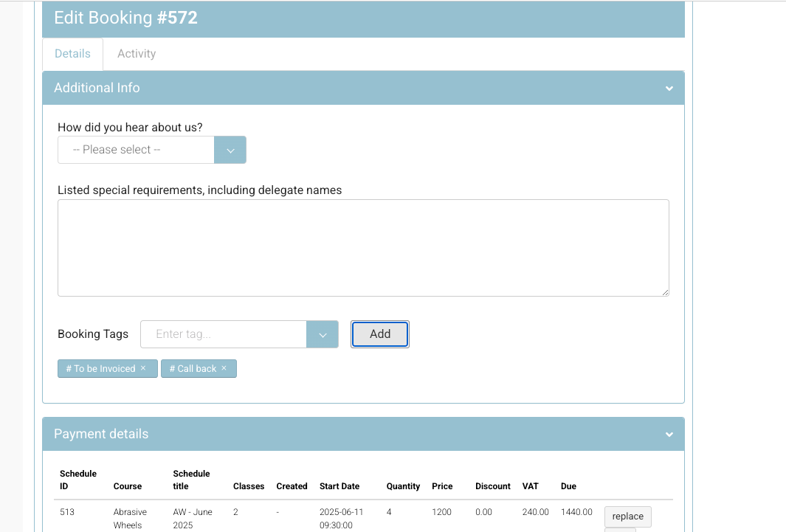Grab the text area resize handle

(665, 292)
